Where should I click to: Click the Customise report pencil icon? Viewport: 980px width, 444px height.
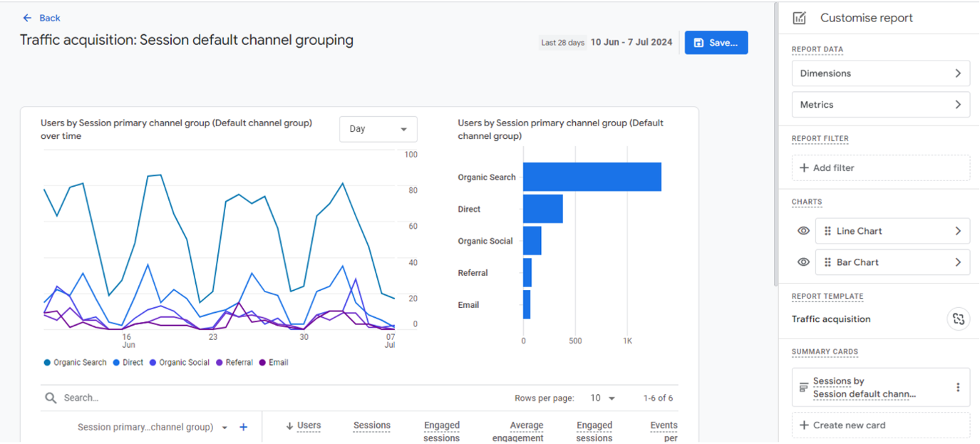click(800, 18)
